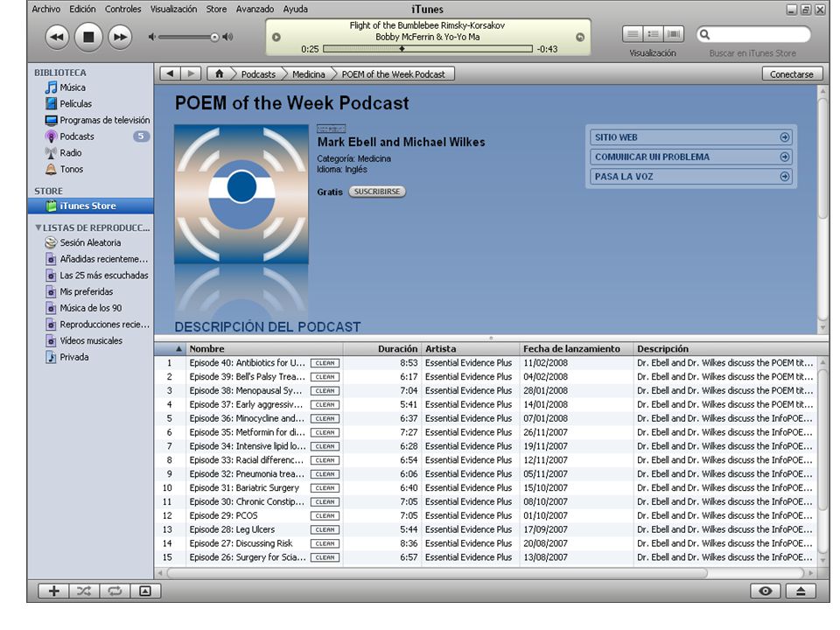Skip forward to next track
This screenshot has width=840, height=630.
point(120,37)
